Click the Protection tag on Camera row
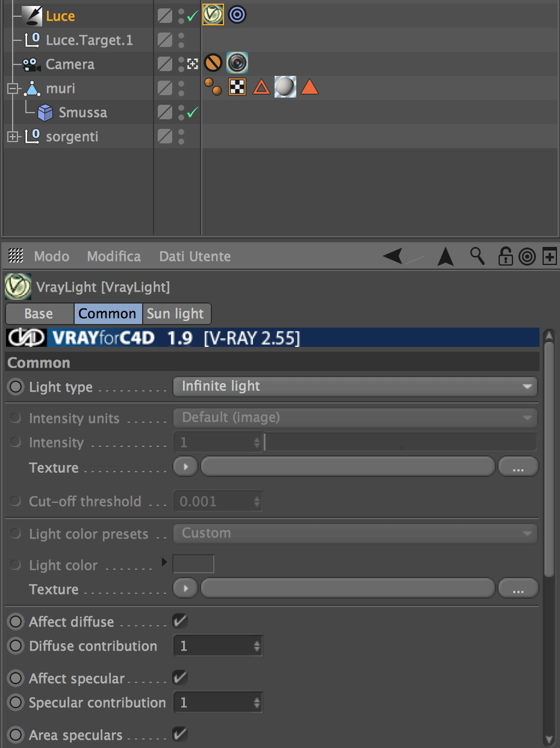Viewport: 560px width, 748px height. 213,63
